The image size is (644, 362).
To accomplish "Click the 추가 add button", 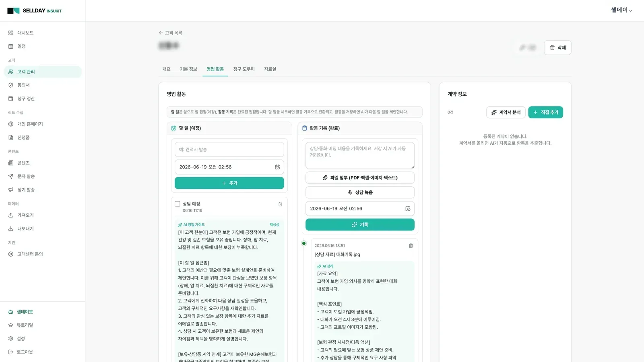I will click(229, 183).
